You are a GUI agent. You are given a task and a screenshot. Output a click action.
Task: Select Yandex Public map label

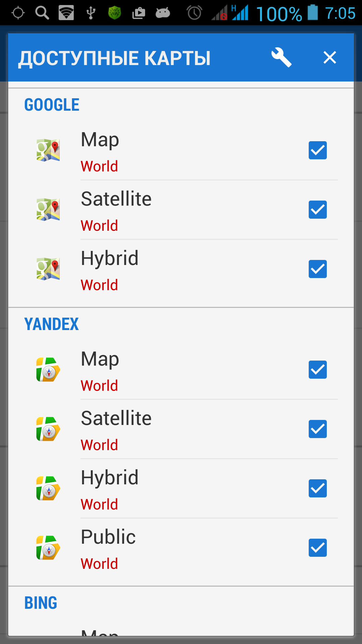(108, 537)
